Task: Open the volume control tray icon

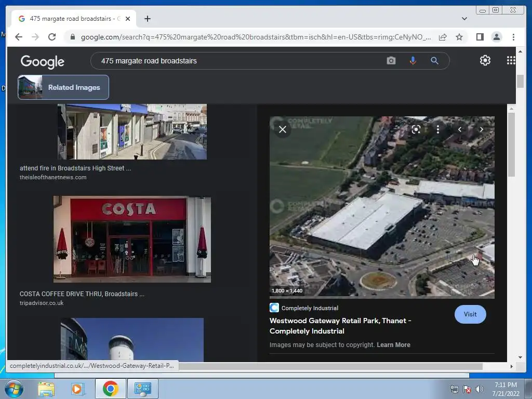Action: tap(479, 389)
